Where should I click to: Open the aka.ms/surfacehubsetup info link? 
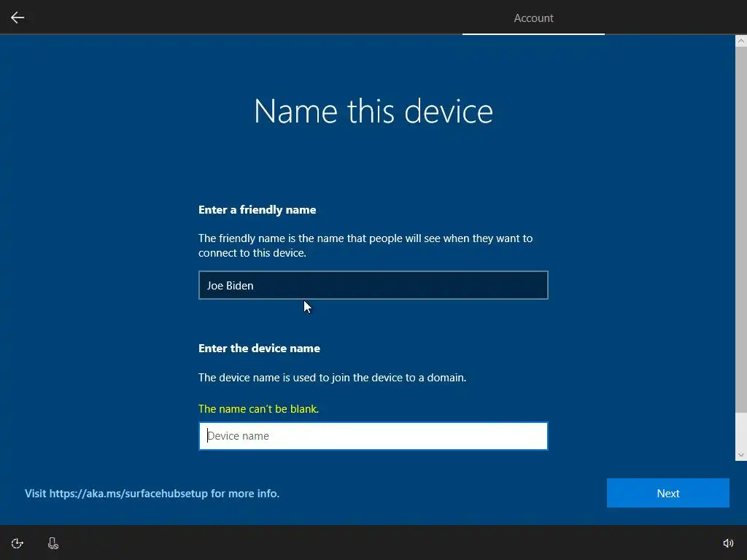coord(152,494)
